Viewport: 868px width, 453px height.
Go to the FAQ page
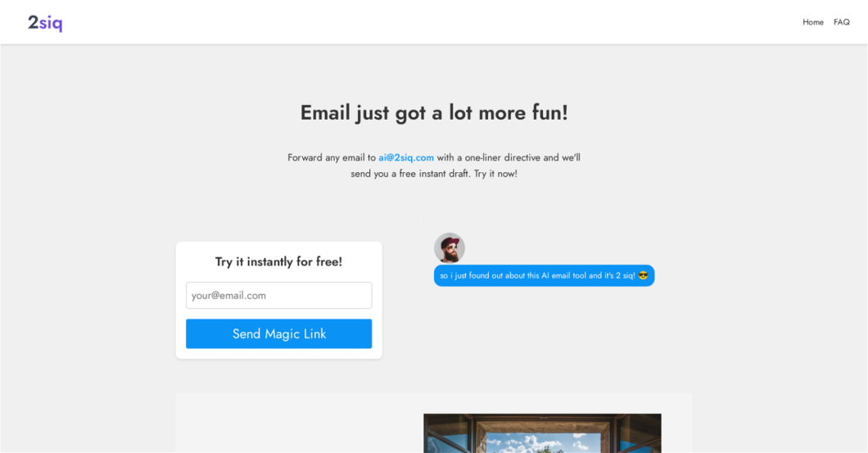(x=842, y=22)
